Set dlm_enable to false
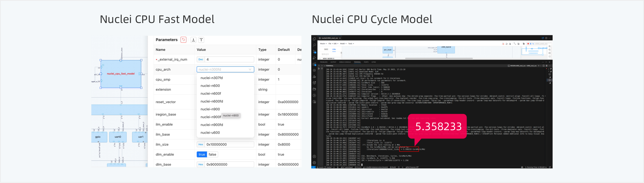Screen dimensions: 644x183 tap(212, 154)
